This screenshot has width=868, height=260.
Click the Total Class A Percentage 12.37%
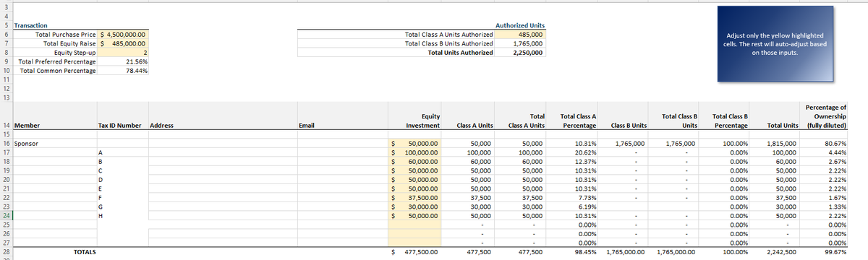(x=572, y=162)
